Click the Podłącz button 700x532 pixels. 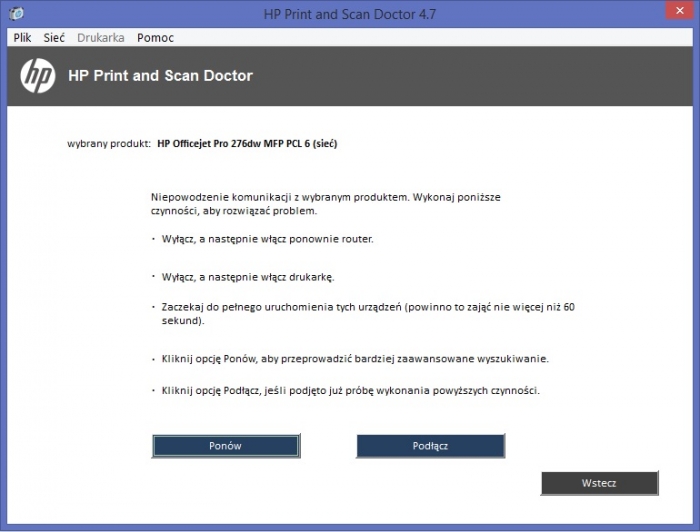(430, 446)
